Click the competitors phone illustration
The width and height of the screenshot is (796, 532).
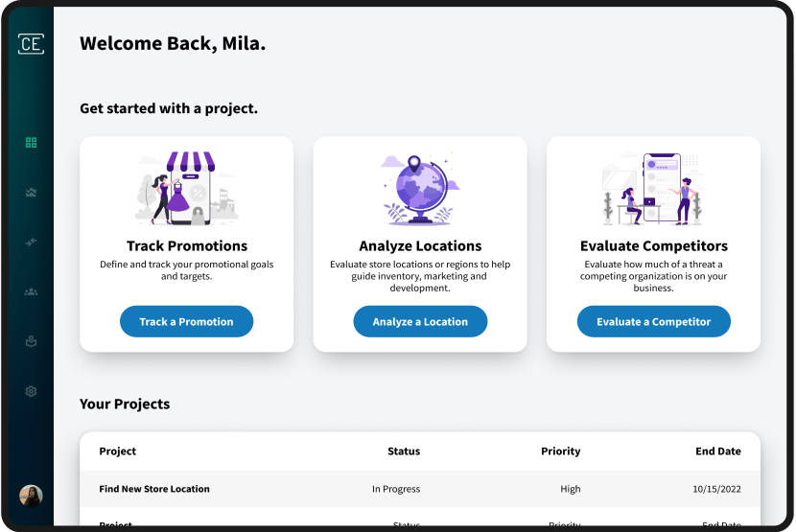[x=653, y=188]
